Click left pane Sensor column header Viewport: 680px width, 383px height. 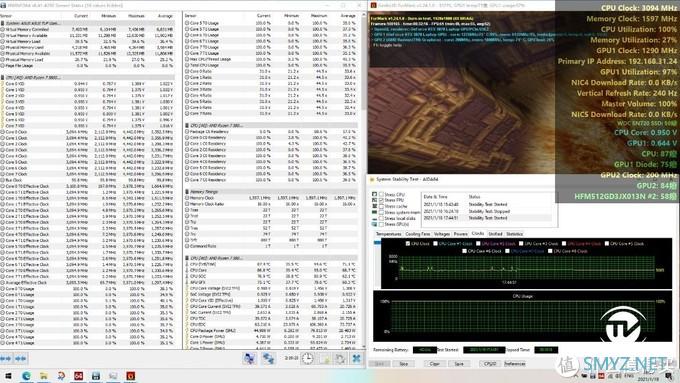point(6,16)
